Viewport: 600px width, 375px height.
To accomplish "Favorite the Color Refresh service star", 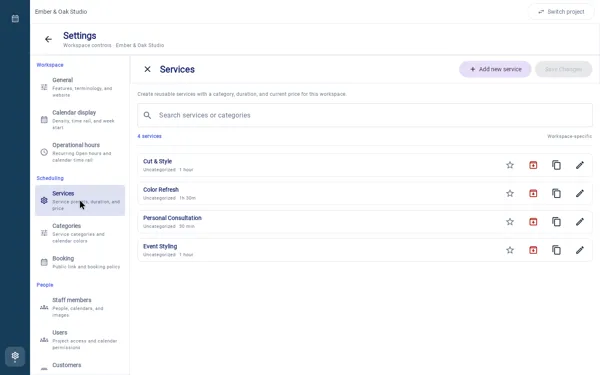I will click(510, 193).
